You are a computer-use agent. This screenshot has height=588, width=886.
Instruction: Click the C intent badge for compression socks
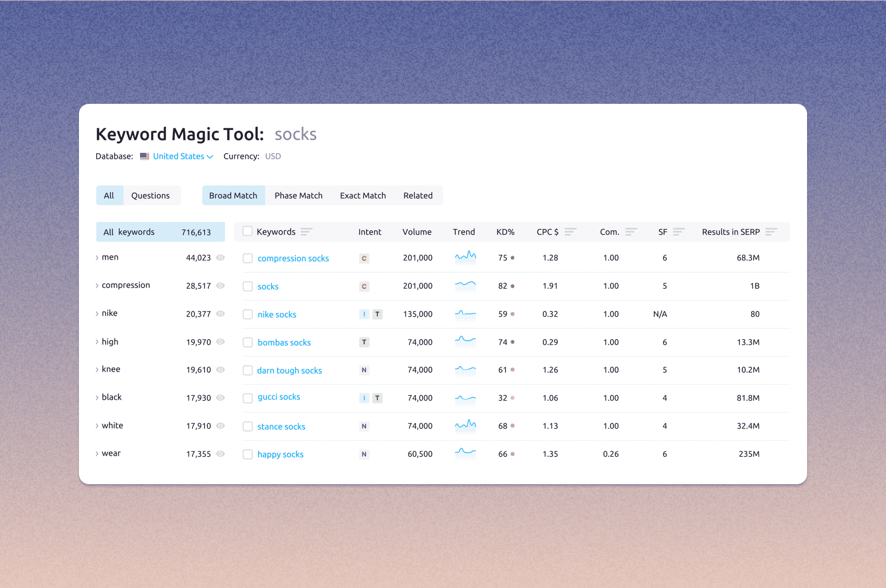pos(364,259)
